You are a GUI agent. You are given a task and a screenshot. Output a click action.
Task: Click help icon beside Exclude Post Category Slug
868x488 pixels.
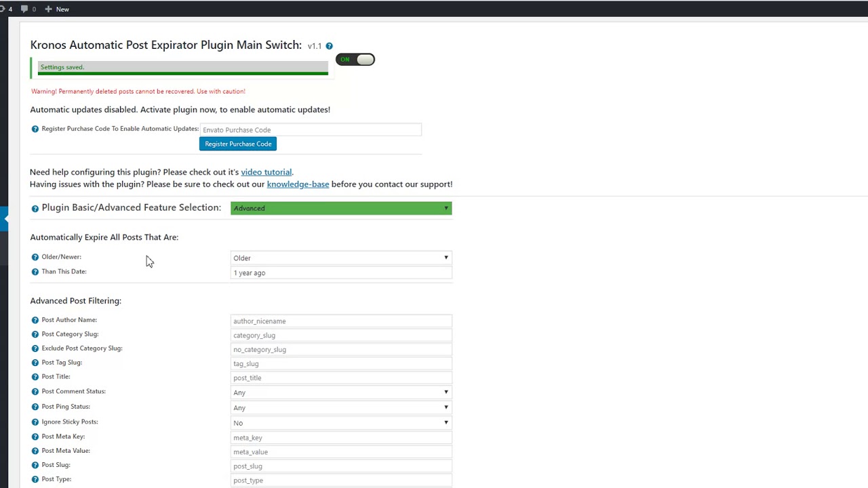[x=35, y=348]
